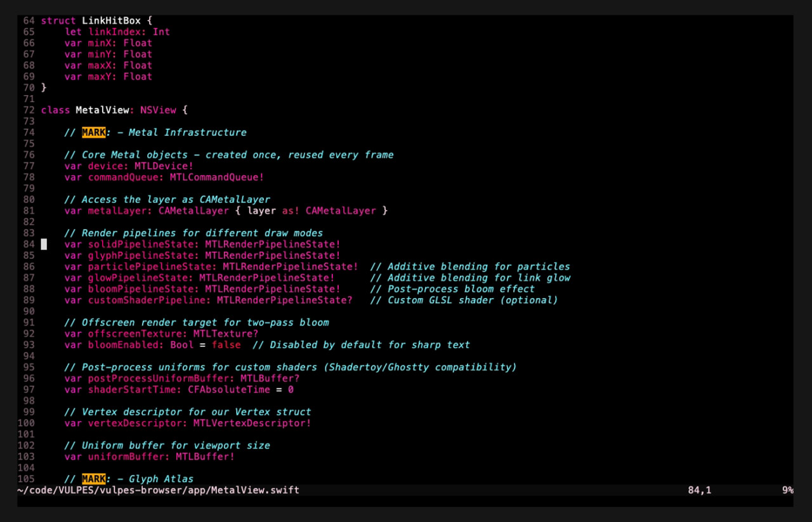This screenshot has height=522, width=812.
Task: Click the MetalView.swift file path in status line
Action: [158, 490]
